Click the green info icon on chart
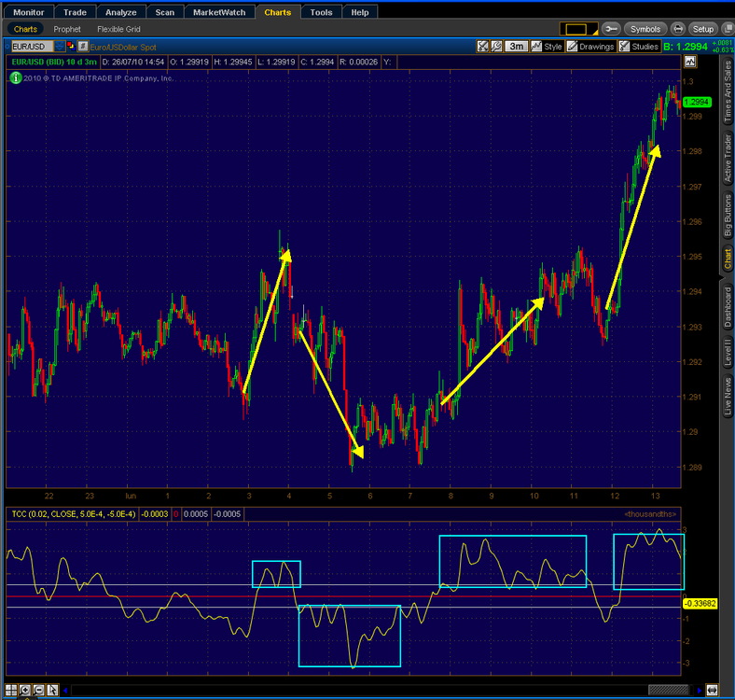This screenshot has width=735, height=700. (16, 77)
